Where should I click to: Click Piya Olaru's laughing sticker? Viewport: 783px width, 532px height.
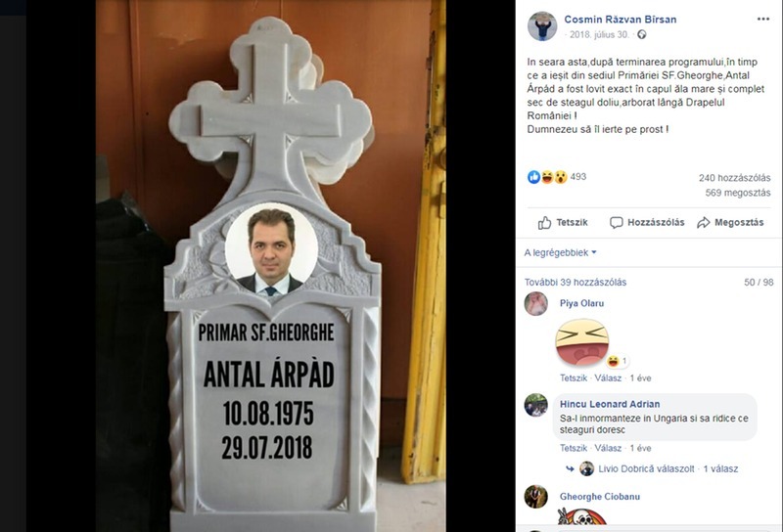tap(582, 342)
